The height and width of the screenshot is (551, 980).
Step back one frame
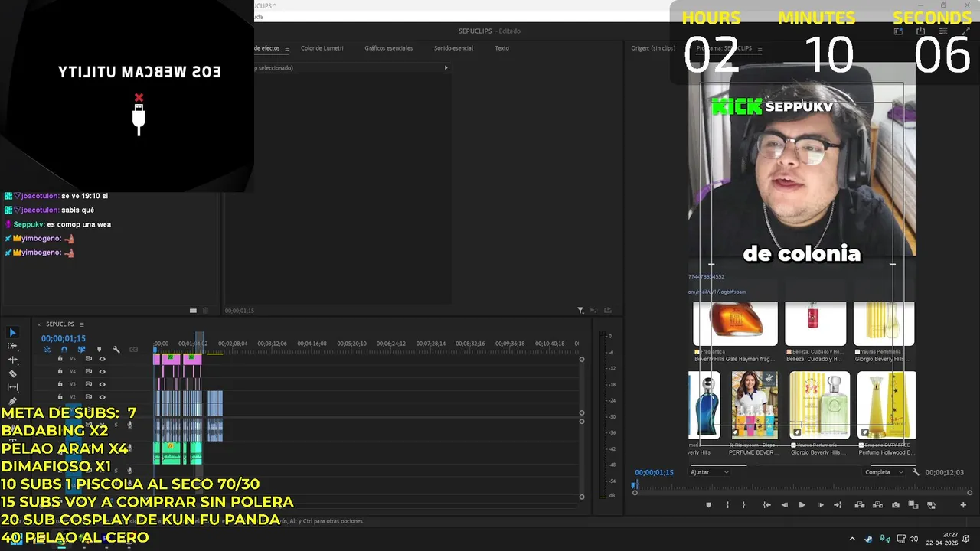point(784,505)
